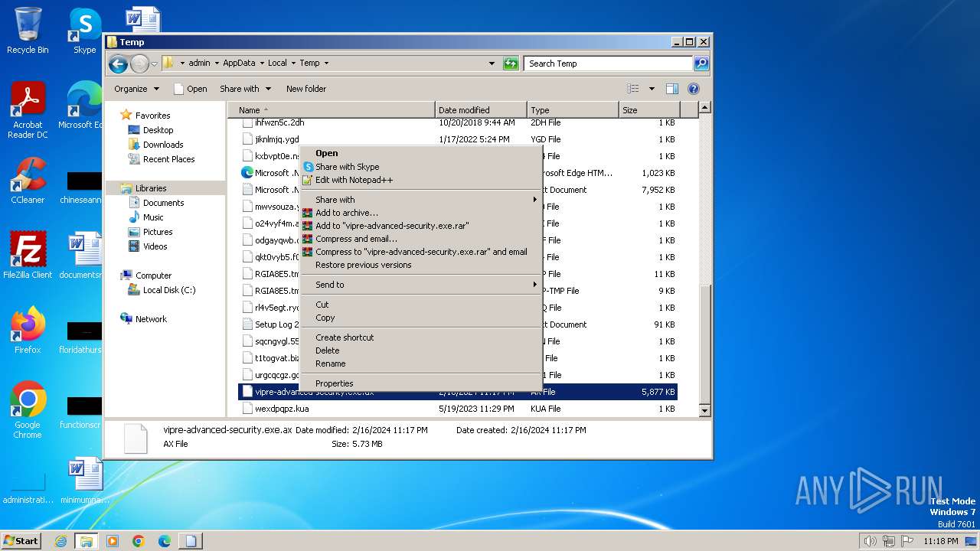Sort by Date modified column
The height and width of the screenshot is (551, 980).
pos(481,110)
